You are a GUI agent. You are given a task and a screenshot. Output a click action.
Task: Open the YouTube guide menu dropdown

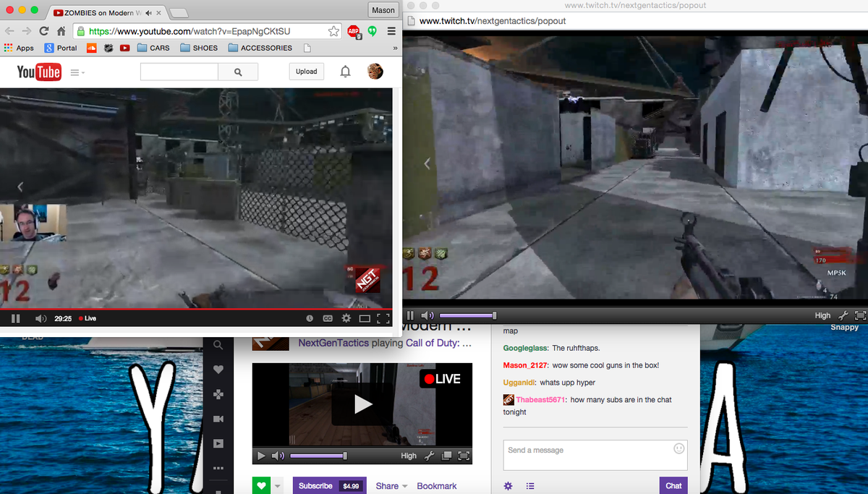tap(77, 72)
